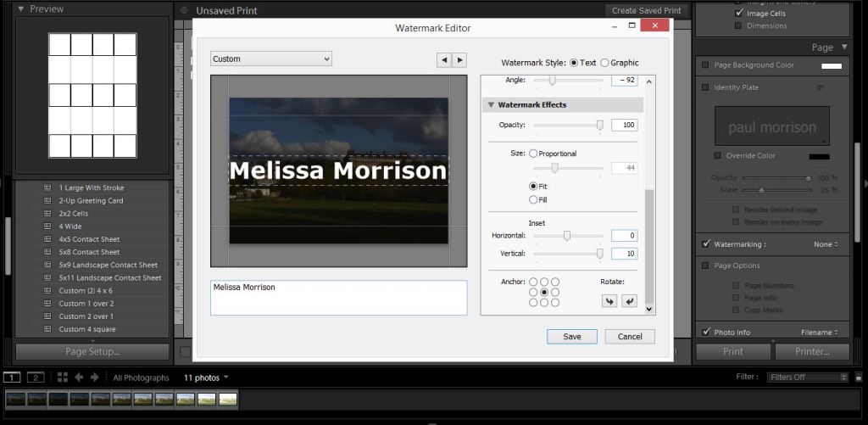This screenshot has width=868, height=425.
Task: Click the Page Setup button
Action: pyautogui.click(x=92, y=351)
